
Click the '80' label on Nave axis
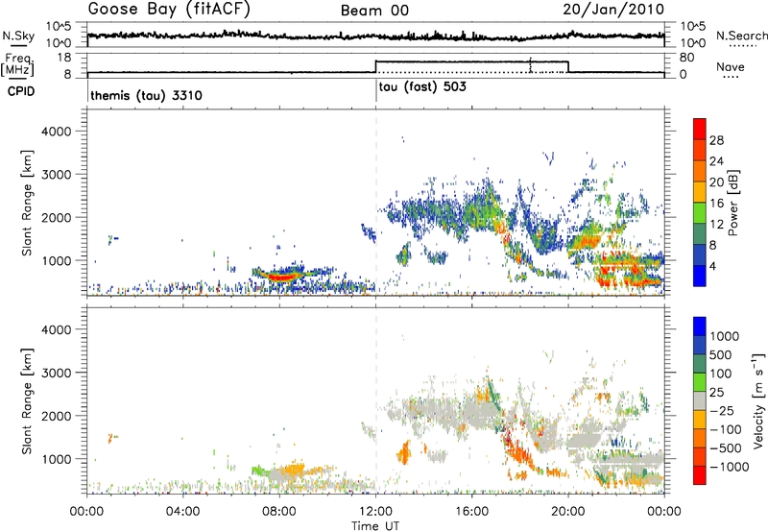[x=686, y=58]
